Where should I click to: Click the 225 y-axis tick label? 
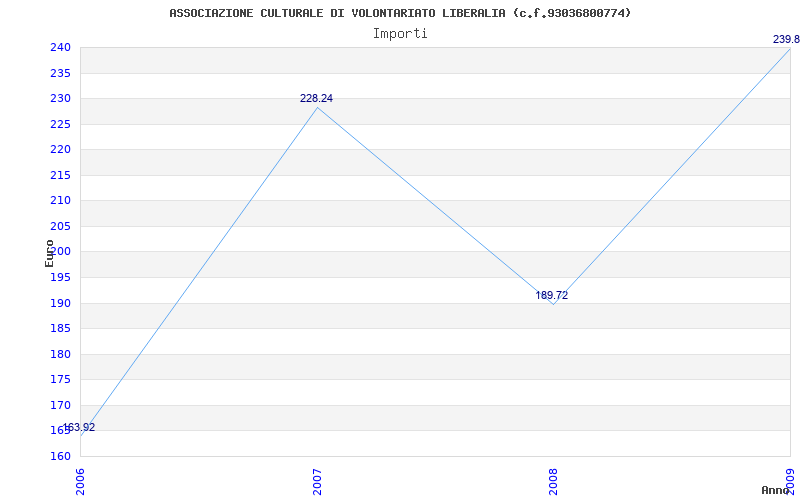[60, 124]
